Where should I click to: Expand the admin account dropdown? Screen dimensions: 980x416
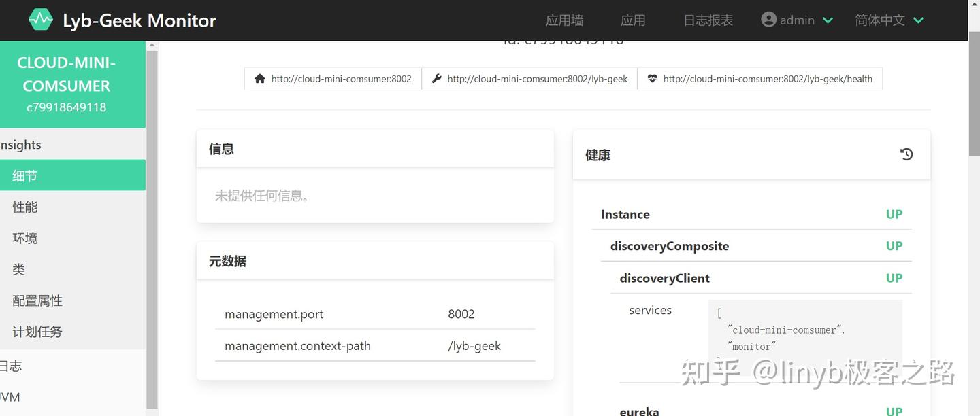tap(828, 20)
